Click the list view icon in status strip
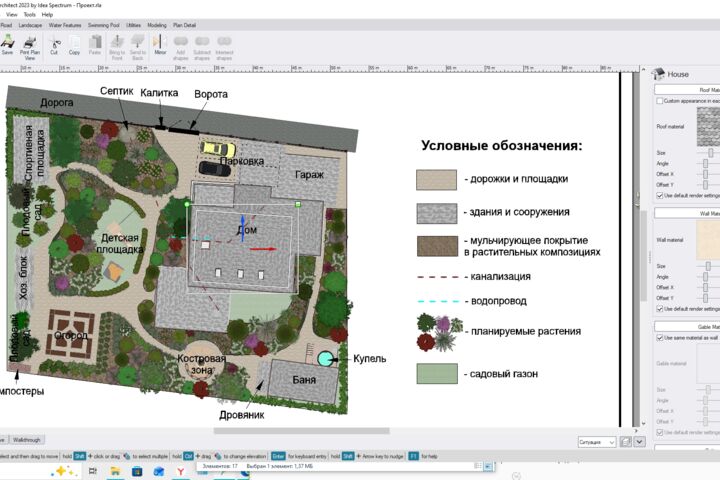 click(478, 466)
